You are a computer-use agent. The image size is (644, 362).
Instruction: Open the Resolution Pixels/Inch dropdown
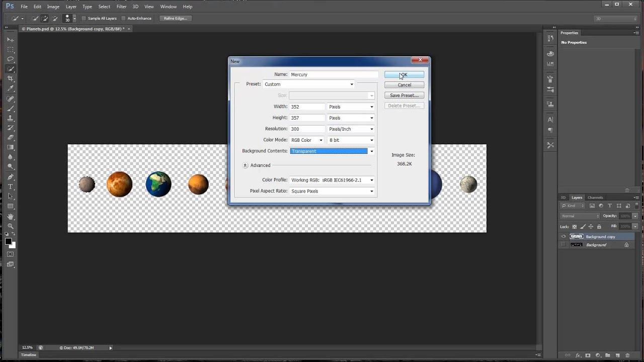[351, 129]
